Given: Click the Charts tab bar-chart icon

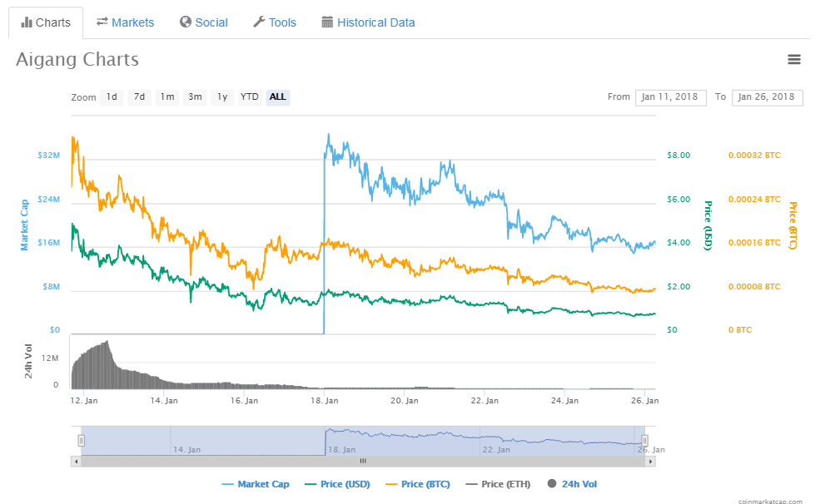Looking at the screenshot, I should click(x=27, y=22).
